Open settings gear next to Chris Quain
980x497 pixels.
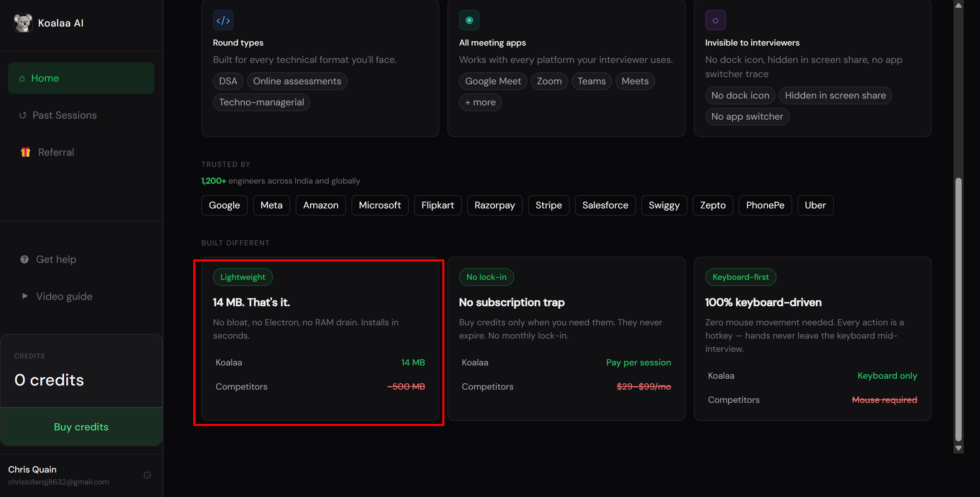147,475
